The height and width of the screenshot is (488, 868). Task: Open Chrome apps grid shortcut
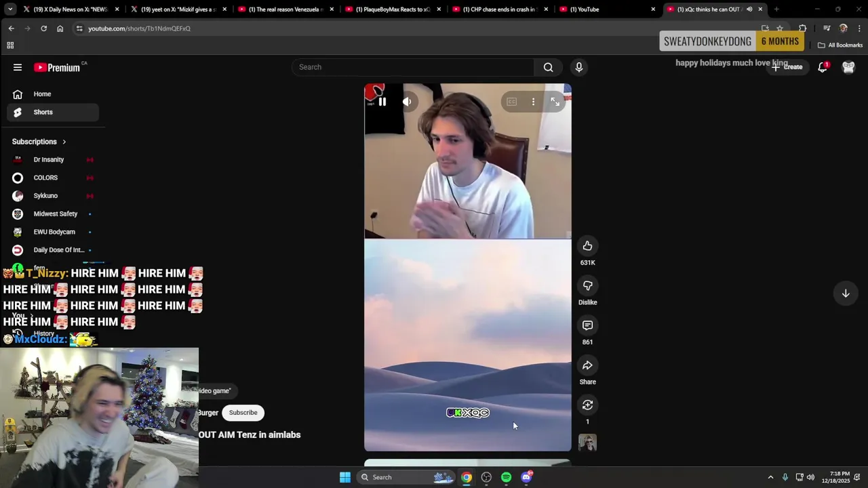pos(10,45)
